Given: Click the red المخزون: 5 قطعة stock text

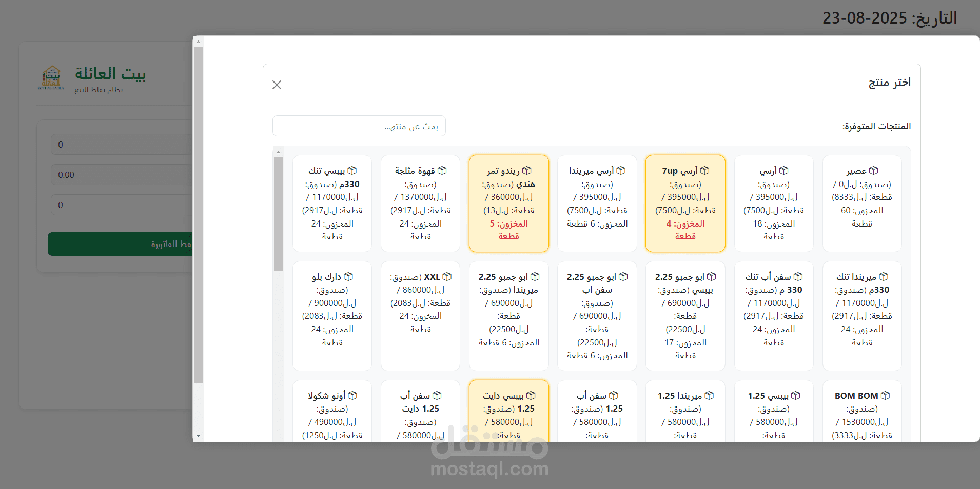Looking at the screenshot, I should point(509,230).
